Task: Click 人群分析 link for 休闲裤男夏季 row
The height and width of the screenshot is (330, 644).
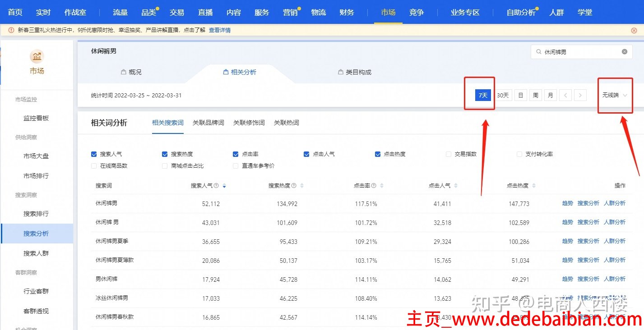Action: [615, 241]
